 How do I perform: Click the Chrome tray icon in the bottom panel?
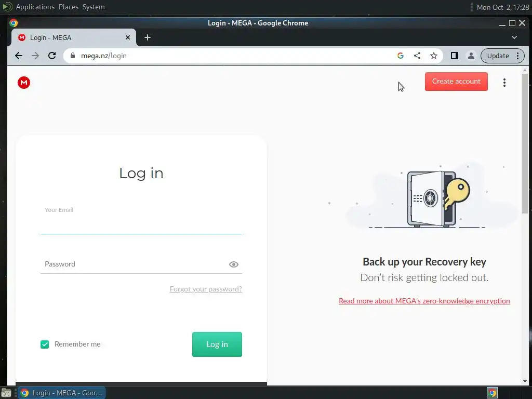pos(492,393)
